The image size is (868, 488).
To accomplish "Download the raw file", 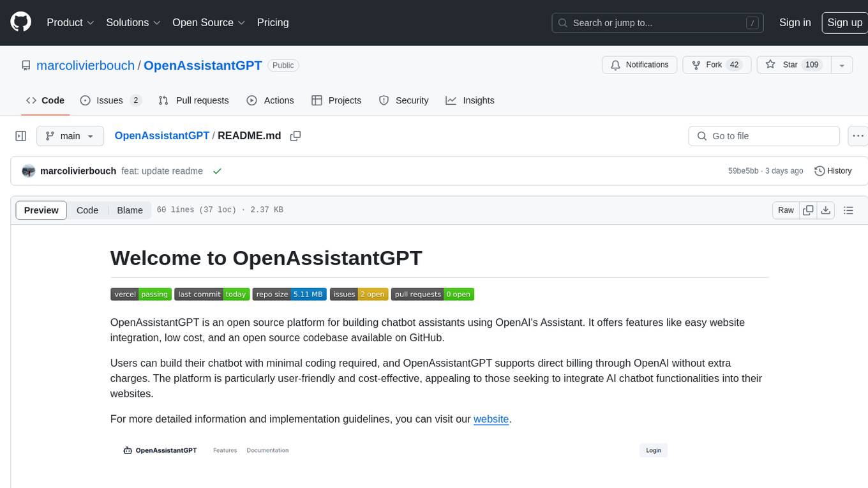I will click(x=826, y=210).
